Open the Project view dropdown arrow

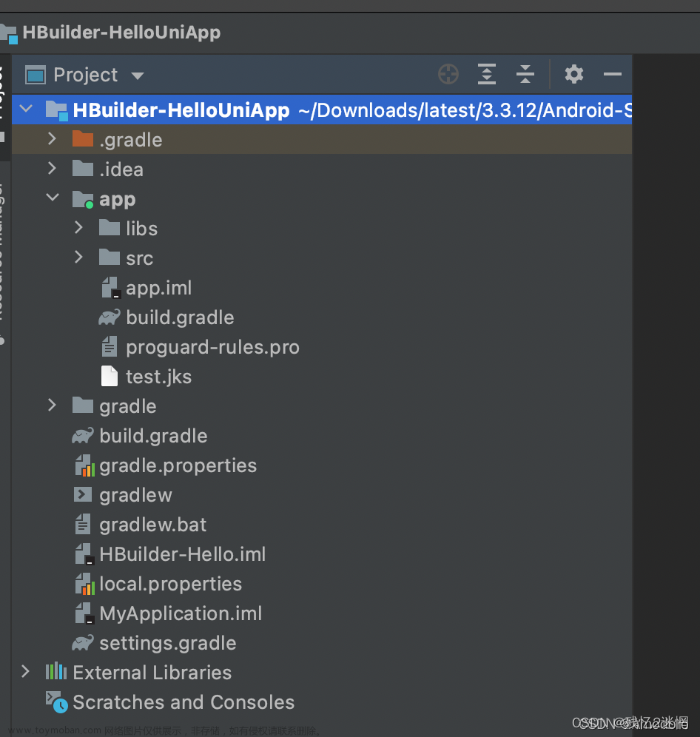point(138,75)
